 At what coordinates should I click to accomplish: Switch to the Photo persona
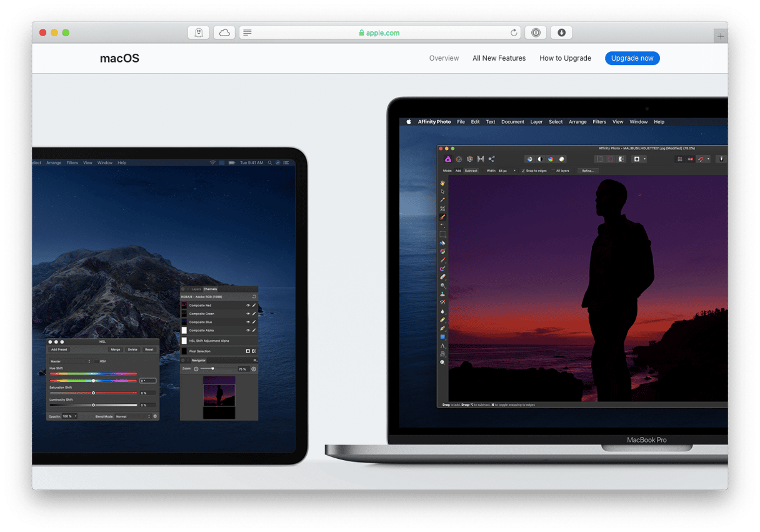(x=447, y=159)
